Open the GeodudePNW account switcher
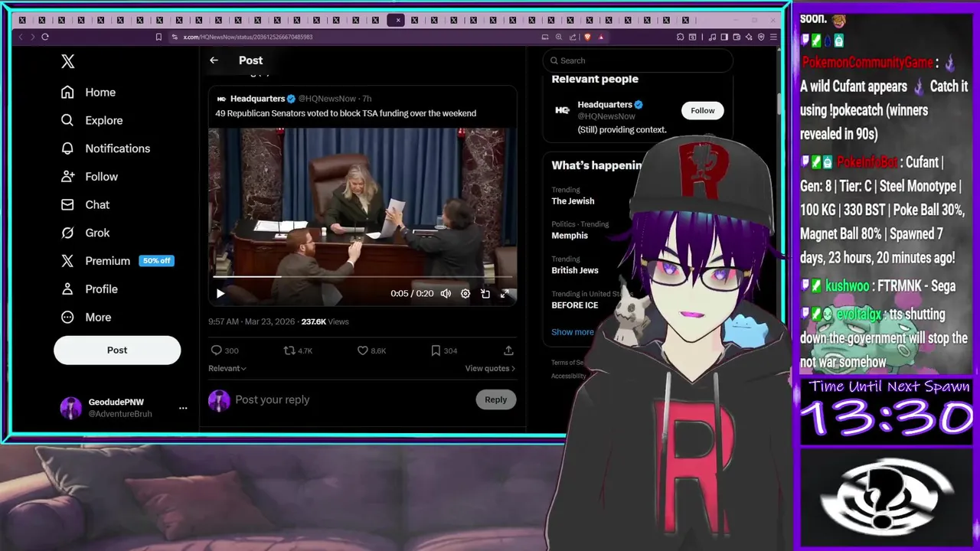The width and height of the screenshot is (980, 551). coord(122,408)
